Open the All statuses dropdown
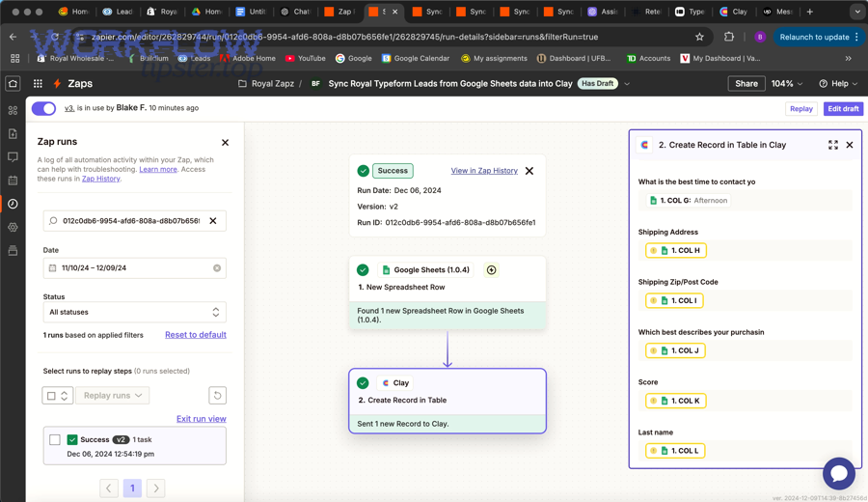The width and height of the screenshot is (868, 502). point(134,313)
